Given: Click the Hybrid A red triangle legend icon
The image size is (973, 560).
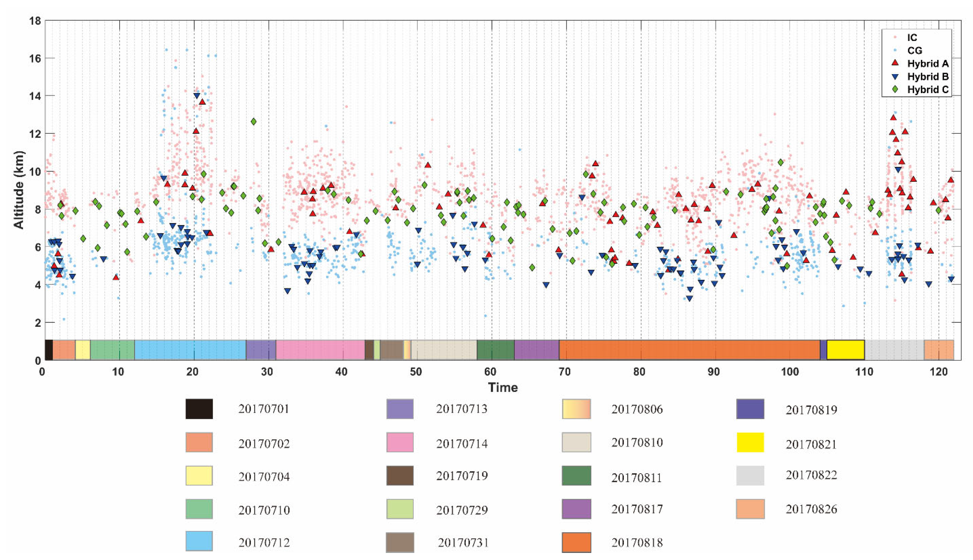Looking at the screenshot, I should point(895,63).
